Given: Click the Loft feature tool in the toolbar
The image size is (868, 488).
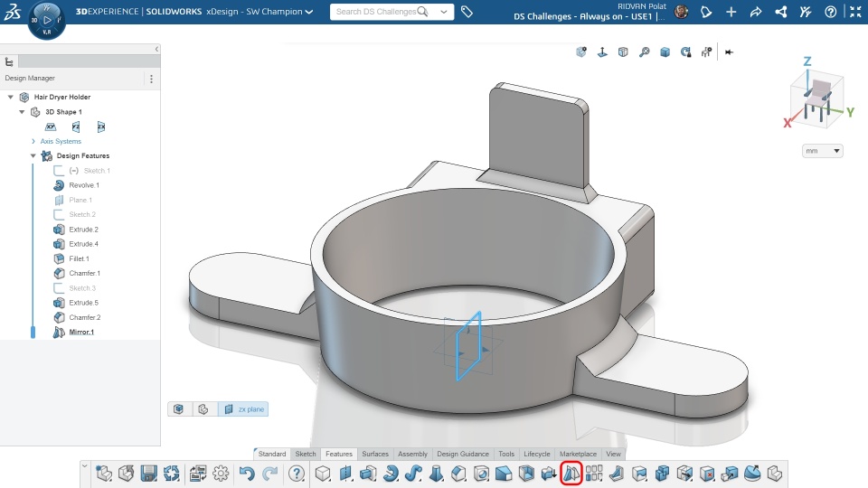Looking at the screenshot, I should (436, 474).
